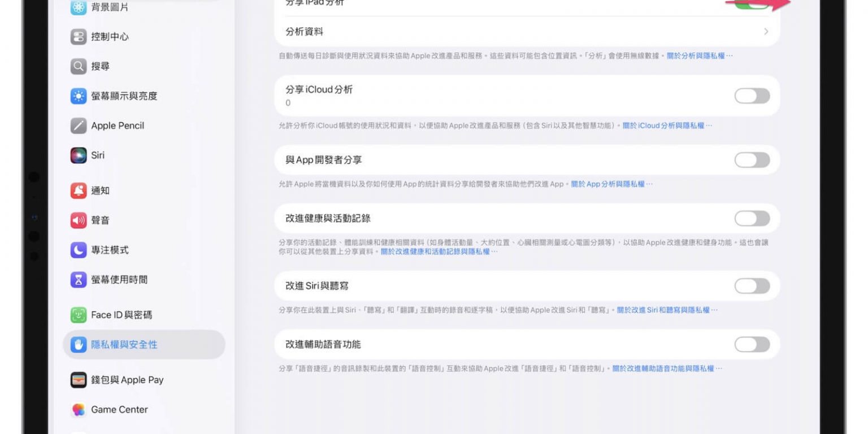Enable the 分享 iCloud 分析 toggle

tap(752, 96)
